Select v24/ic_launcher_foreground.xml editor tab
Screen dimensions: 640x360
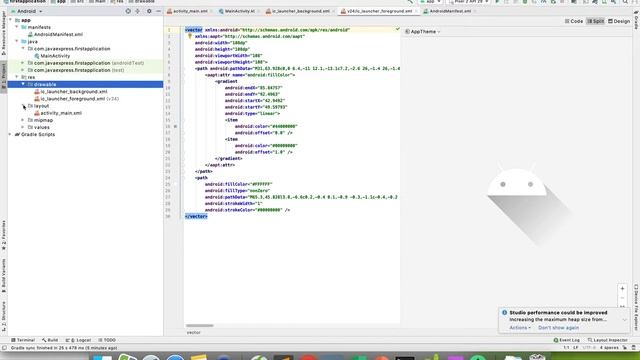[379, 11]
